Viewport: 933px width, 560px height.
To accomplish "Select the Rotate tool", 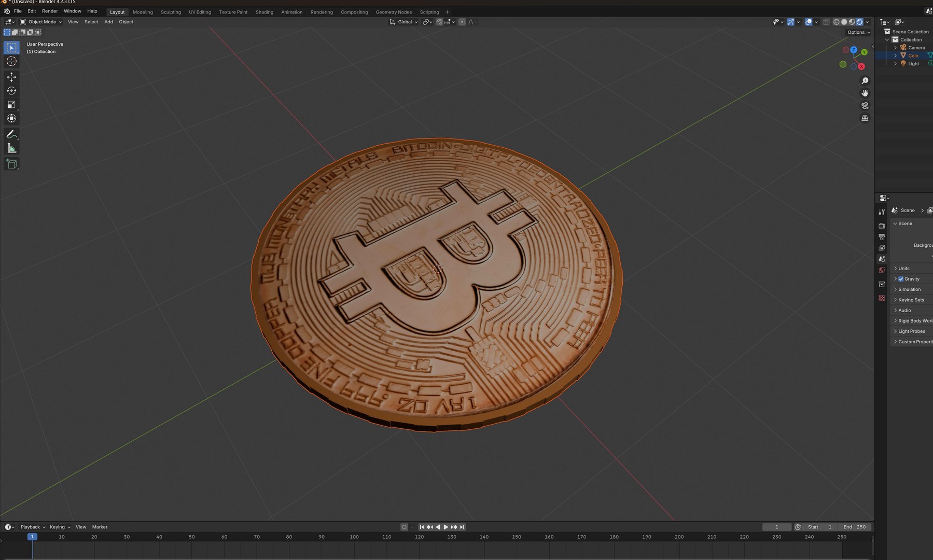I will click(11, 91).
